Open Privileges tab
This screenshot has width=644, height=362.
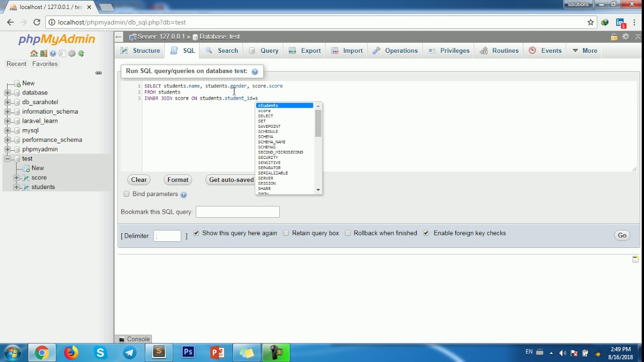449,51
